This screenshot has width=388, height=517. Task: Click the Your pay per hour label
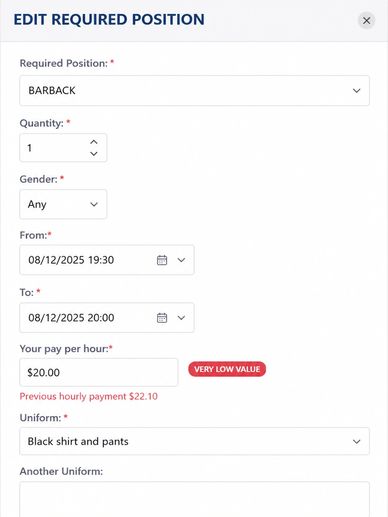(66, 349)
